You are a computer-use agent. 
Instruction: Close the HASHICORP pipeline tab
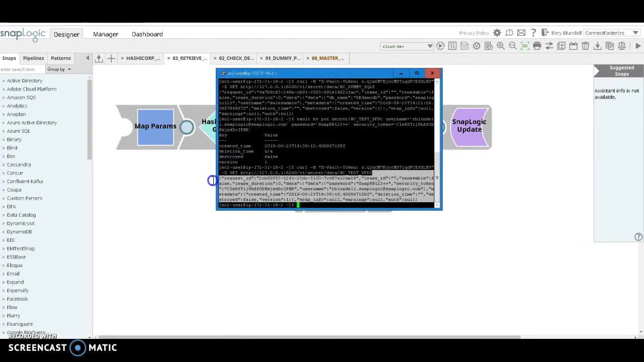tap(122, 58)
